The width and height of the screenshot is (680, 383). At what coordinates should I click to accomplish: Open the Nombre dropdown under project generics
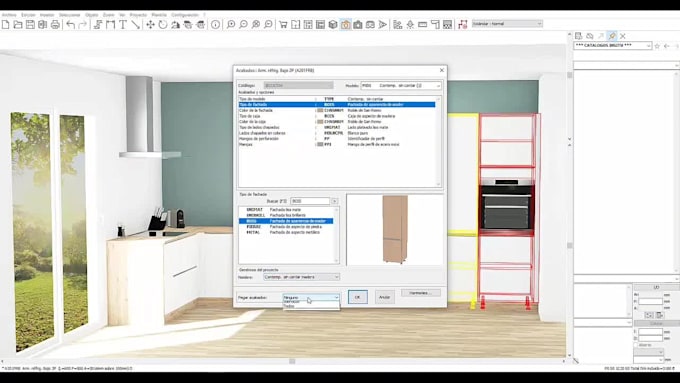point(301,277)
